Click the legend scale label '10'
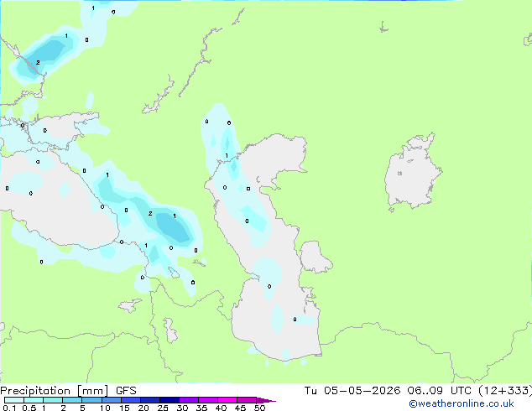The height and width of the screenshot is (411, 532). tap(105, 408)
